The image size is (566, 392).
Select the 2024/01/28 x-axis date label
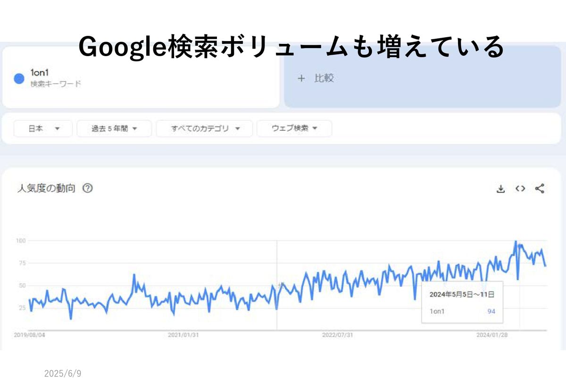(x=491, y=335)
